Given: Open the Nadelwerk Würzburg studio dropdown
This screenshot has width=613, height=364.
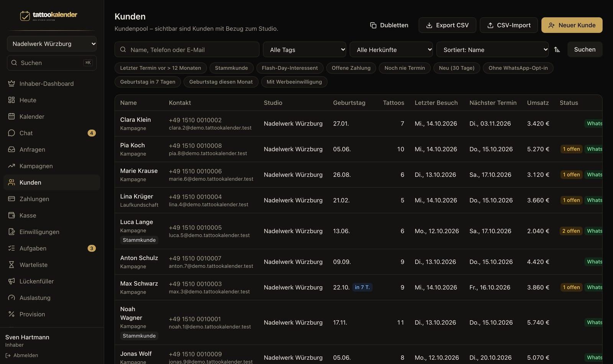Looking at the screenshot, I should 52,44.
